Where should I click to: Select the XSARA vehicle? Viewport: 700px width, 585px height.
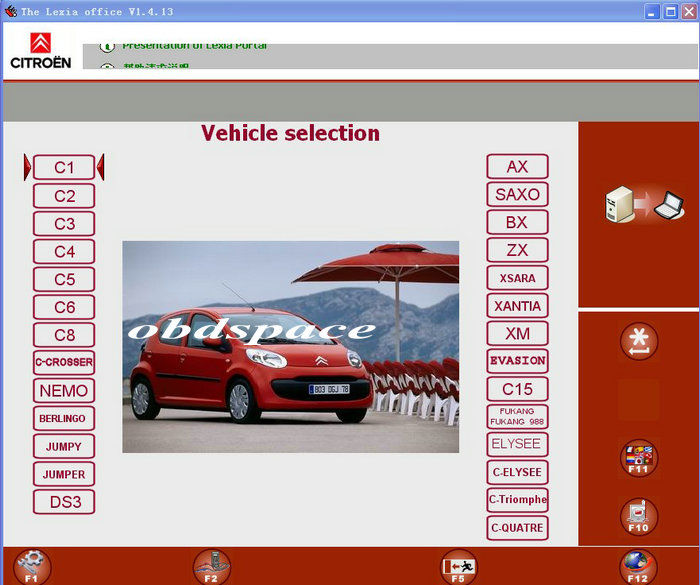[517, 278]
